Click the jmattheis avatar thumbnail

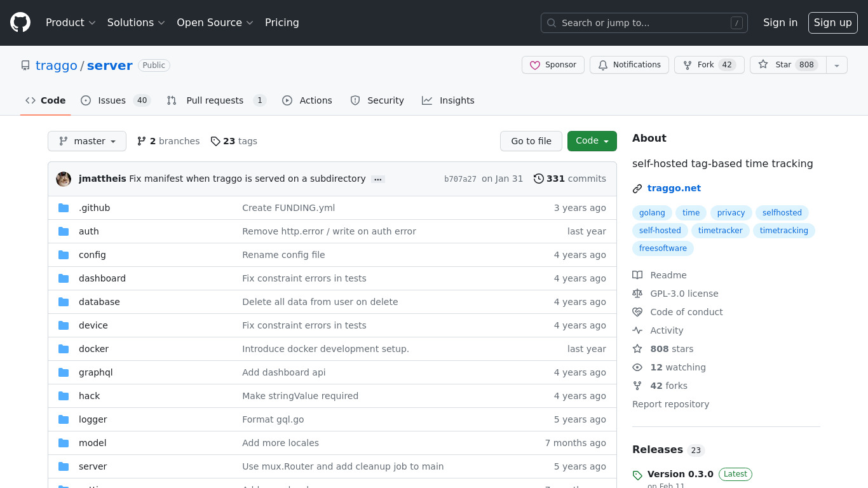(x=64, y=179)
